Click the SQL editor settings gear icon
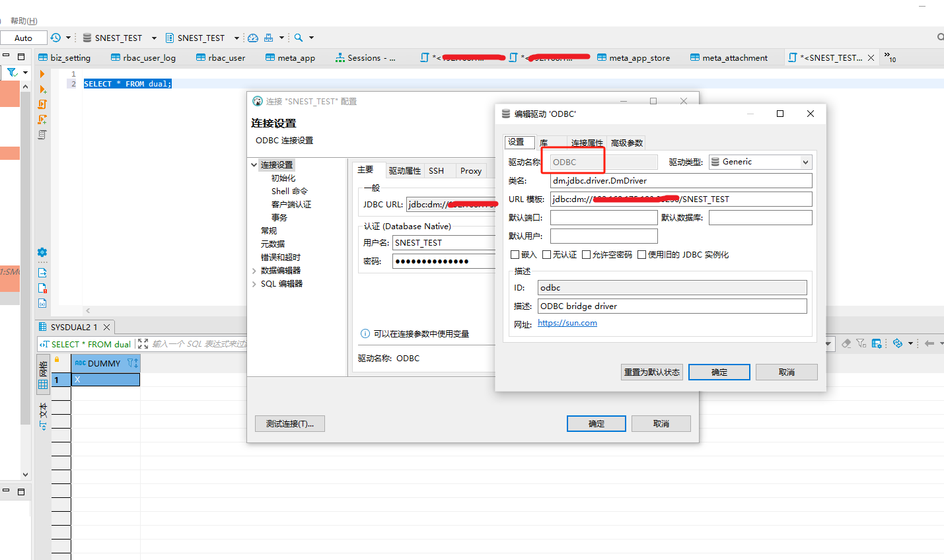The height and width of the screenshot is (560, 944). coord(42,252)
